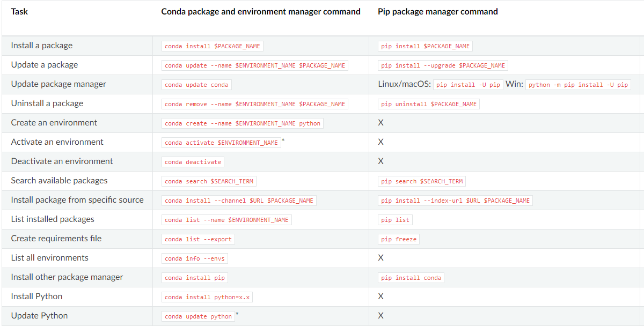The image size is (644, 326).
Task: Click the 'pip install conda' code
Action: point(411,278)
